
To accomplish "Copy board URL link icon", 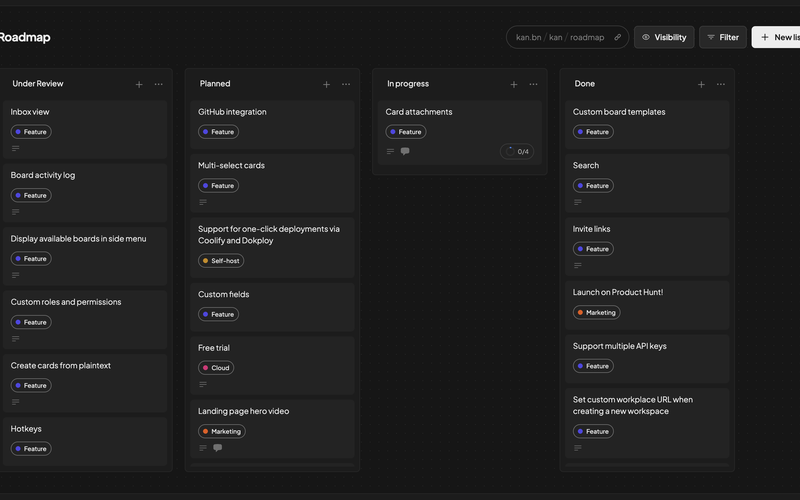I will coord(617,37).
